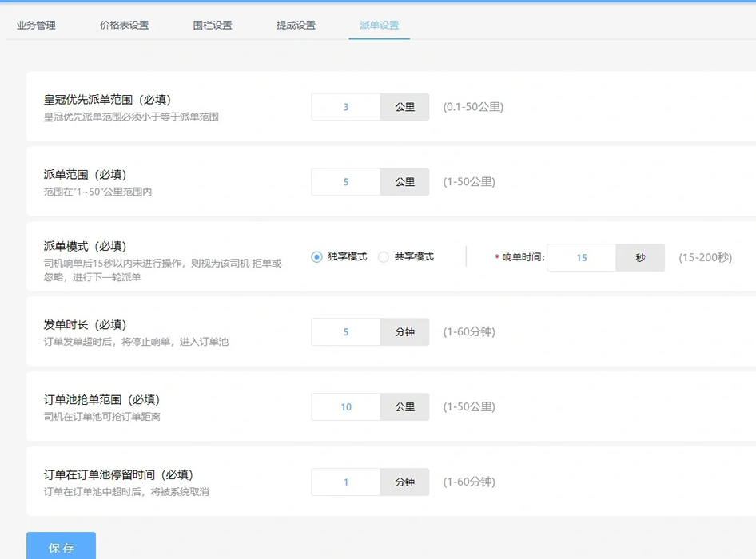Select the 独享模式 radio button

click(317, 257)
